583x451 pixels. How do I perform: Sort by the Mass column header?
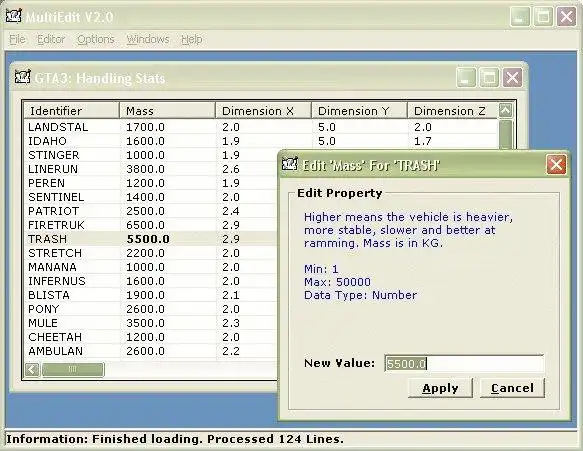167,111
